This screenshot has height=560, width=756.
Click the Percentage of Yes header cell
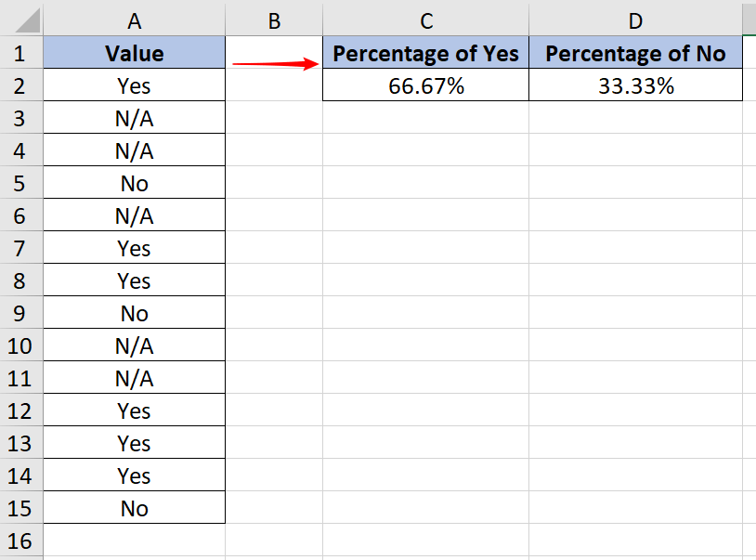pos(425,53)
